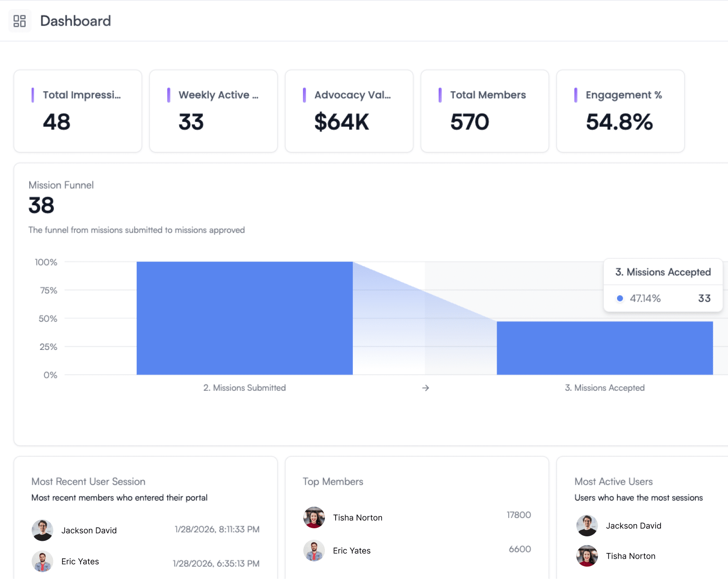
Task: Click Tisha Norton's avatar in Most Active Users
Action: coord(587,556)
